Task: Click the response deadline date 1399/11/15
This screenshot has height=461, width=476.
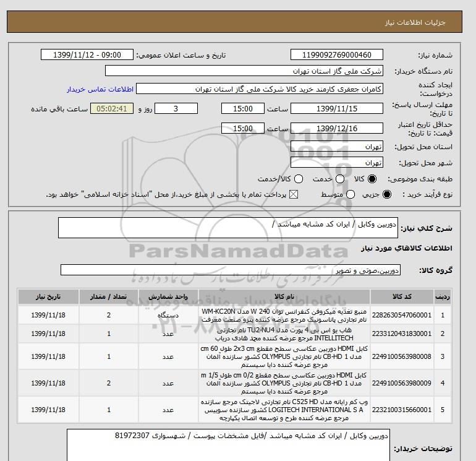Action: pos(337,108)
